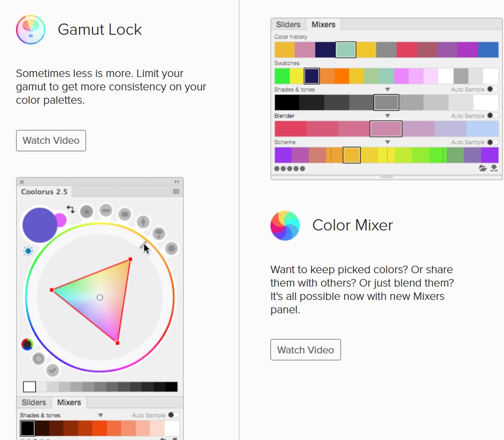Open the Scheme dropdown arrow
This screenshot has height=440, width=504.
(x=387, y=142)
